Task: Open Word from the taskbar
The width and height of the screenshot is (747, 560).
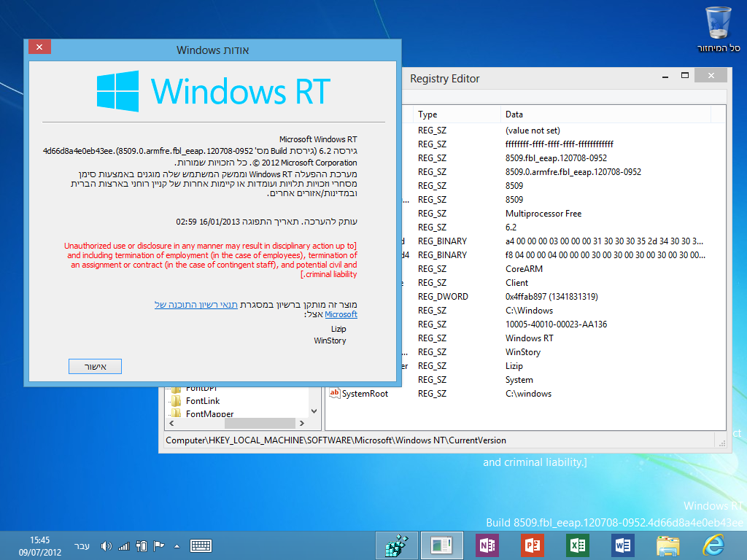Action: [622, 545]
